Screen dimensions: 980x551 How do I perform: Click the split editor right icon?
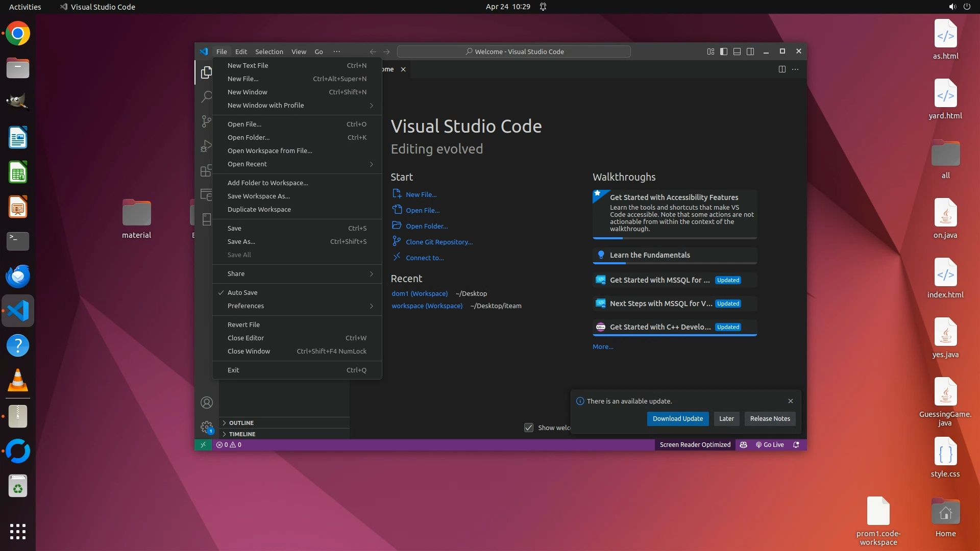(x=781, y=69)
